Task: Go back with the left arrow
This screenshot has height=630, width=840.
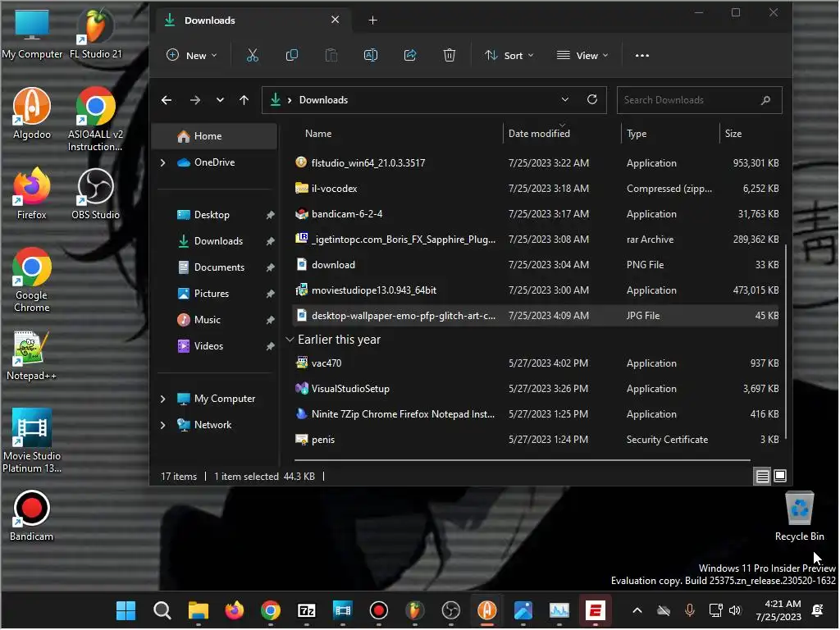Action: [x=167, y=99]
